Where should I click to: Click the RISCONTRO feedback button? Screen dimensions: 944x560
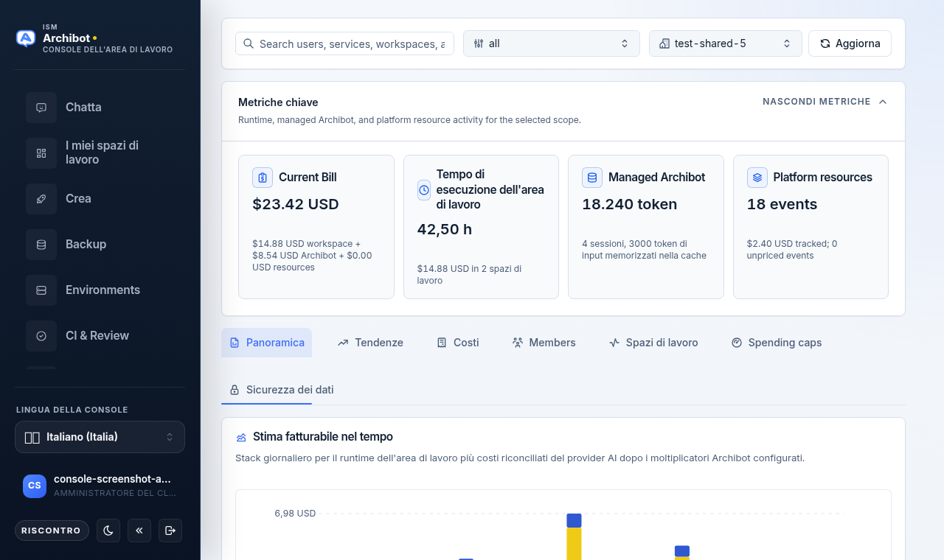click(x=52, y=531)
